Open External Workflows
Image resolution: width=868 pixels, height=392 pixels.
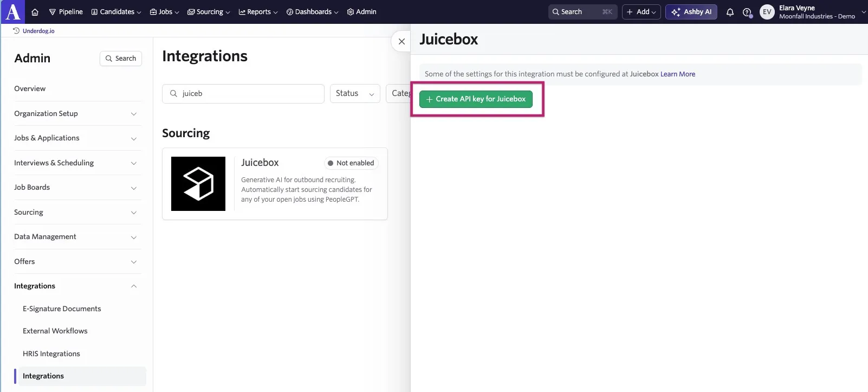55,331
